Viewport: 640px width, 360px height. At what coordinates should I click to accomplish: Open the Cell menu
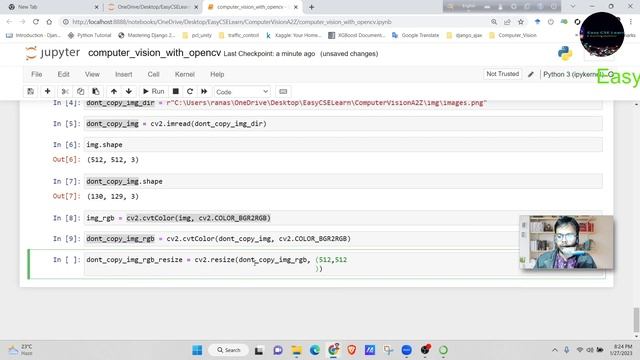pos(153,74)
